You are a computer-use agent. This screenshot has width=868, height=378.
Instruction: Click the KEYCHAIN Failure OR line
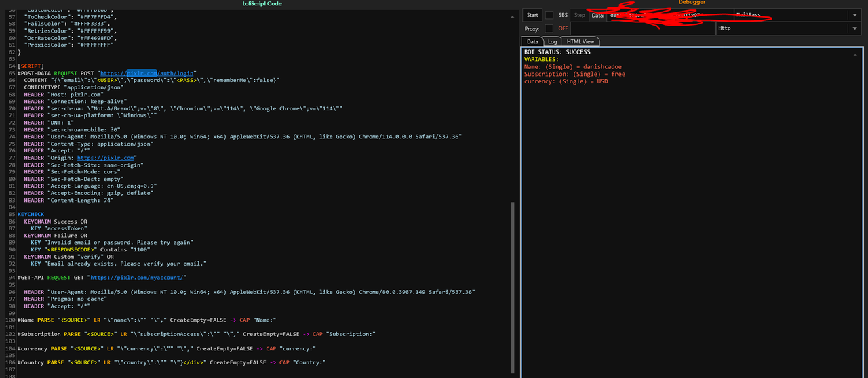(56, 236)
